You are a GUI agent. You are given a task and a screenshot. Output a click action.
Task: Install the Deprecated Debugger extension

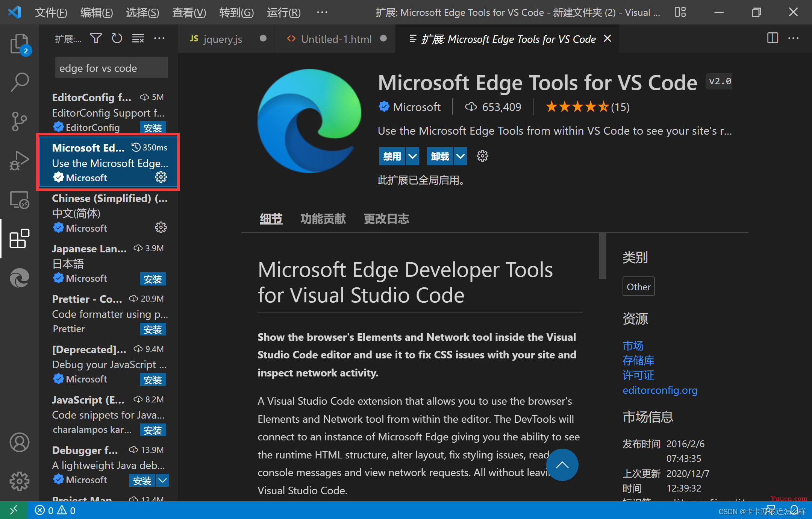coord(153,379)
